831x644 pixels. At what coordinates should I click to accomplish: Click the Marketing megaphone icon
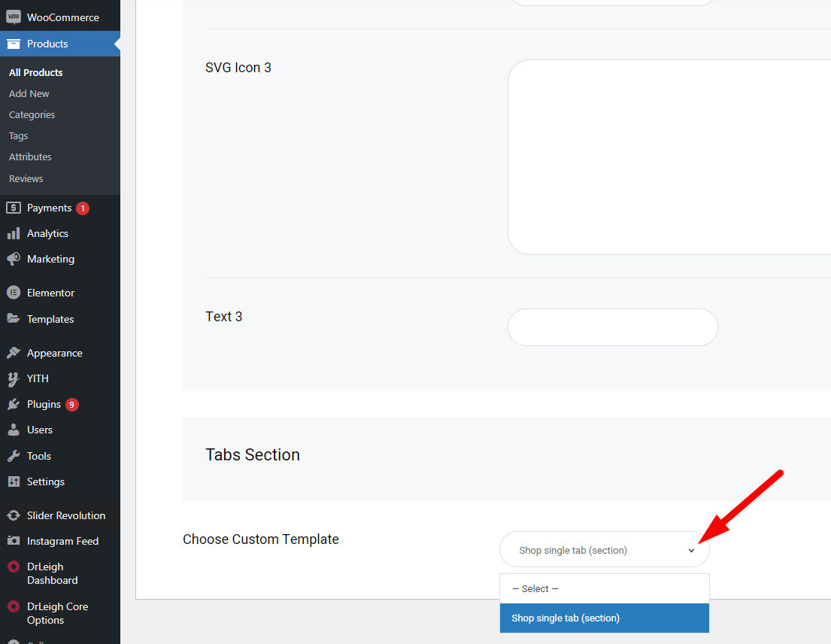point(14,259)
